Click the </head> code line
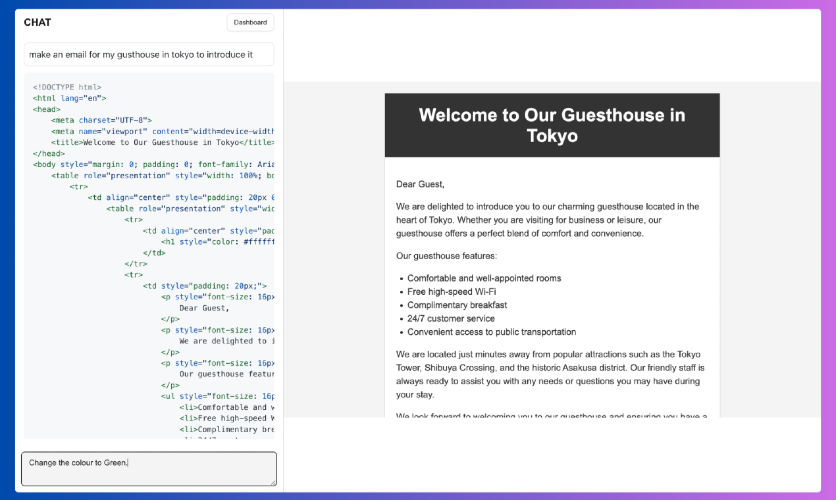Screen dimensions: 836x500 coord(49,154)
